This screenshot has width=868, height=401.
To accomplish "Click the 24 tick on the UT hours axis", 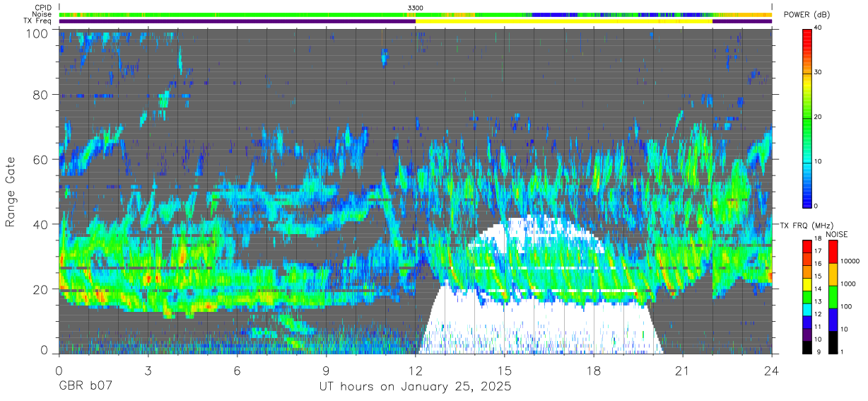I will (x=772, y=371).
